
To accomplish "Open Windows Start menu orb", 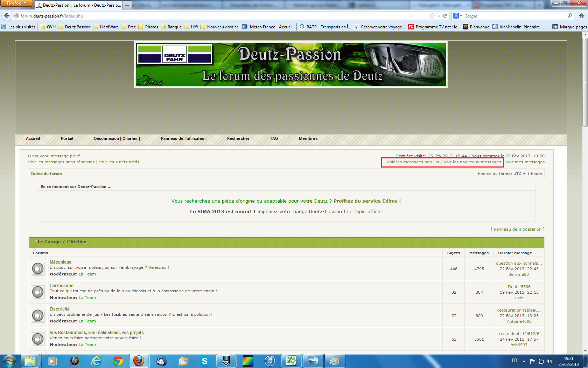I will tap(9, 361).
